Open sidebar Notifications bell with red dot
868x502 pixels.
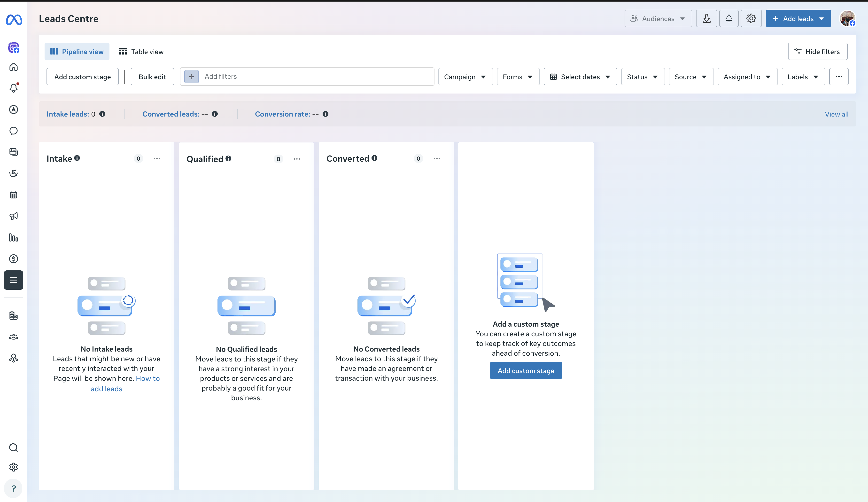coord(13,88)
